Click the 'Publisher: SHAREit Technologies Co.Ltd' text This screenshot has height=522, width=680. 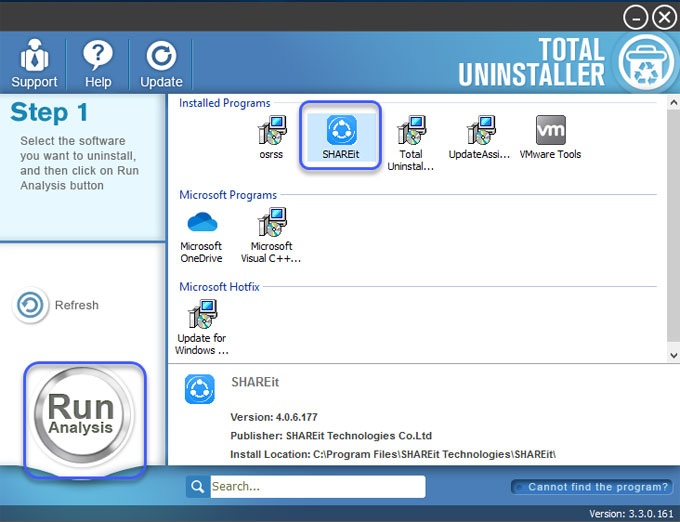(331, 436)
